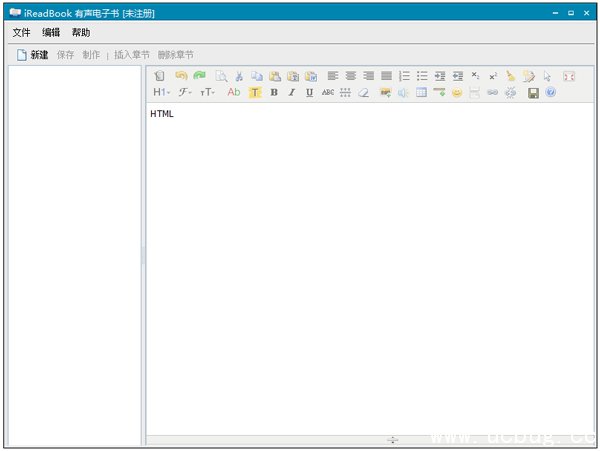The image size is (600, 451).
Task: Click the floppy disk save icon
Action: click(x=533, y=92)
